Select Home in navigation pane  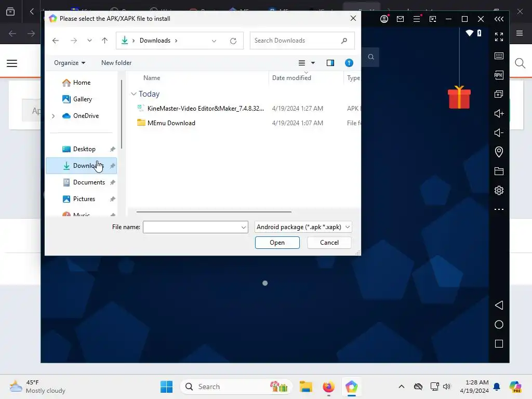tap(82, 83)
